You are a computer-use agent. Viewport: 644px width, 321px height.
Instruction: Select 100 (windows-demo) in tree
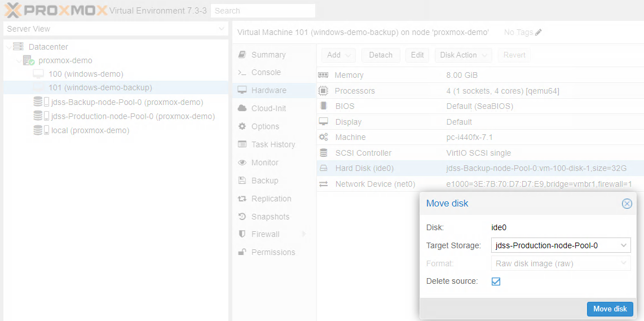(x=116, y=74)
